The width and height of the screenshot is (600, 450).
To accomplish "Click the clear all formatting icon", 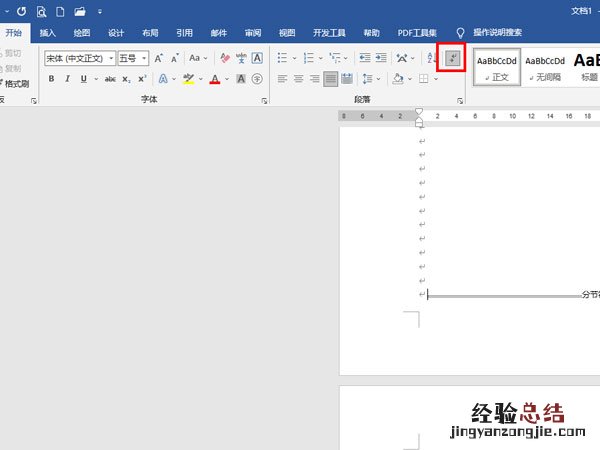I will tap(224, 58).
